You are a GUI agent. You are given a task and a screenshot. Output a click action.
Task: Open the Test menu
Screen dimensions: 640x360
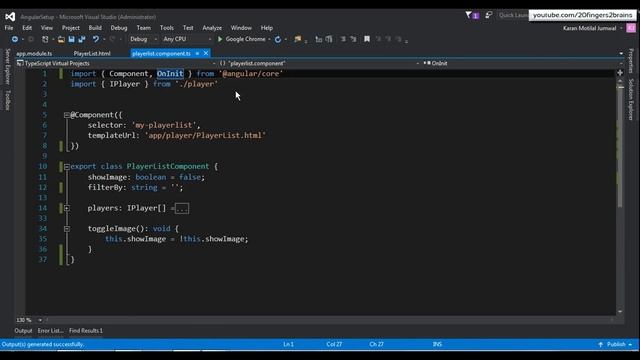[188, 28]
